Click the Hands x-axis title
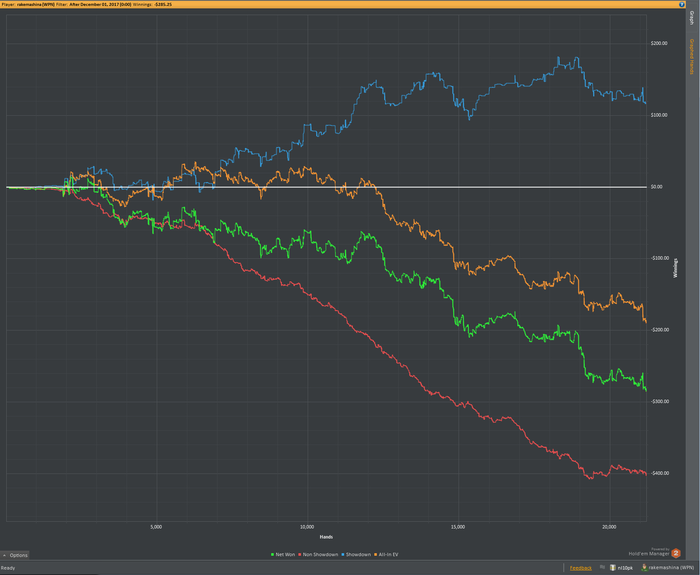This screenshot has height=575, width=700. [x=326, y=537]
